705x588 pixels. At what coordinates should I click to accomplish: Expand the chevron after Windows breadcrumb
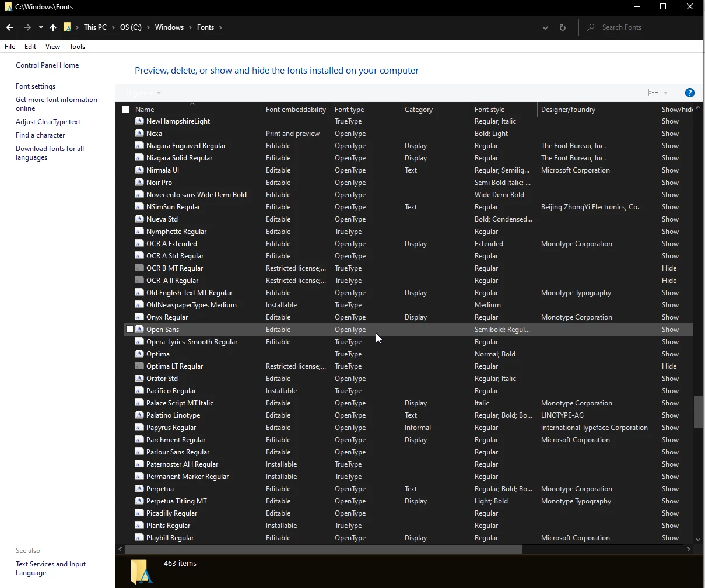190,27
